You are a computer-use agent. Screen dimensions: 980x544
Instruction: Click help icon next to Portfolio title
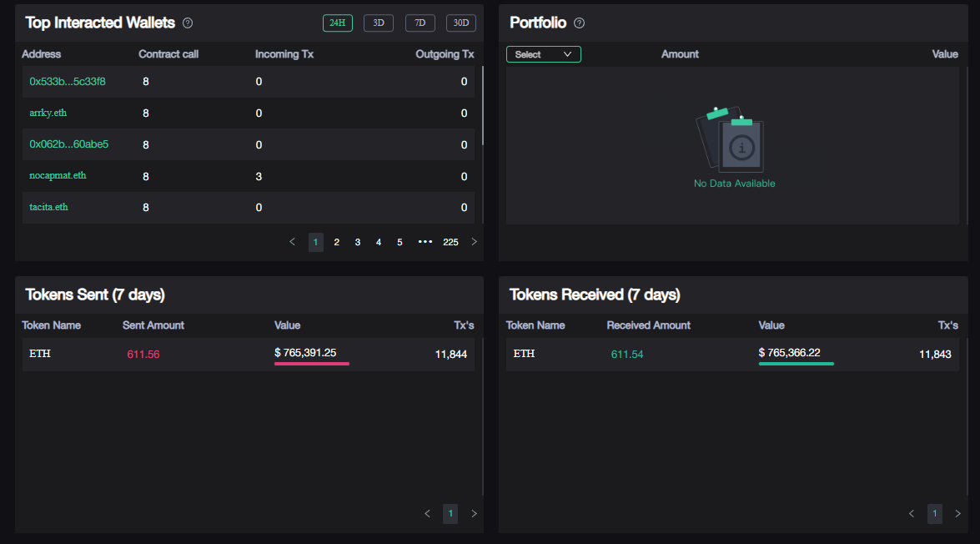580,23
